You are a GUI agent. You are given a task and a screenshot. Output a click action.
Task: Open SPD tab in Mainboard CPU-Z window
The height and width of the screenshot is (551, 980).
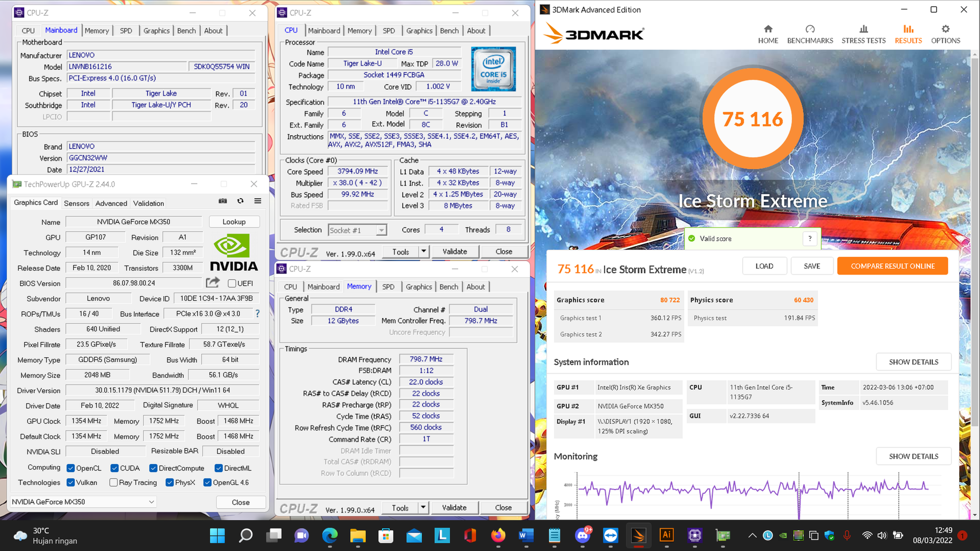(x=126, y=31)
